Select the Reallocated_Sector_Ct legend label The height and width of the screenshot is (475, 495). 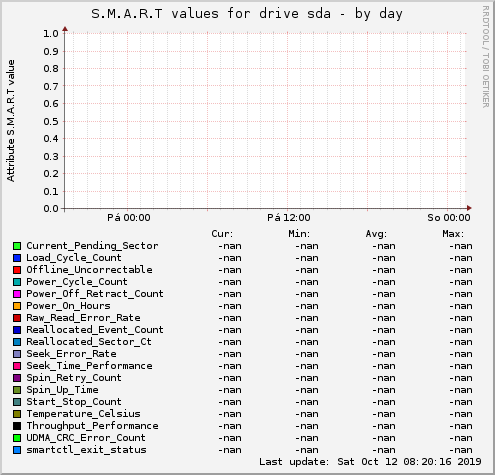[89, 342]
